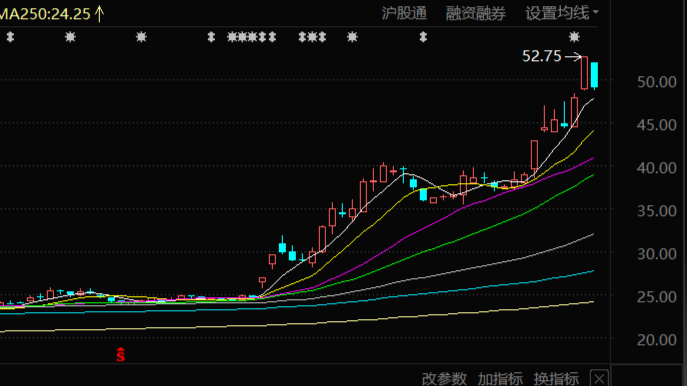Screen dimensions: 687x386
Task: Click the latest cyan candlestick at the far right
Action: coord(594,75)
